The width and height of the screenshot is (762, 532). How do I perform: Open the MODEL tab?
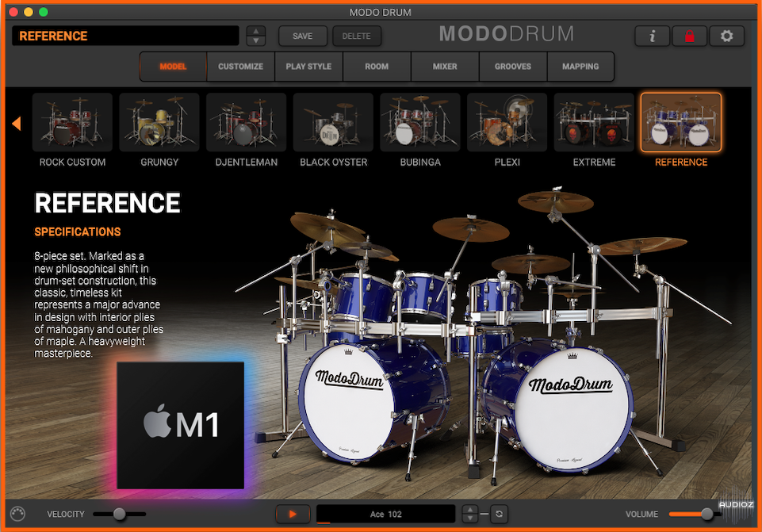tap(173, 67)
